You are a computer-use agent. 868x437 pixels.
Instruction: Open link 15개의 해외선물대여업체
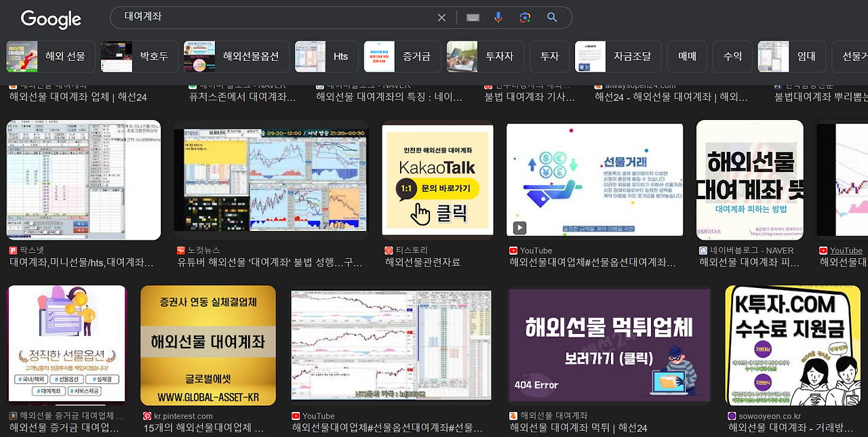(x=203, y=428)
